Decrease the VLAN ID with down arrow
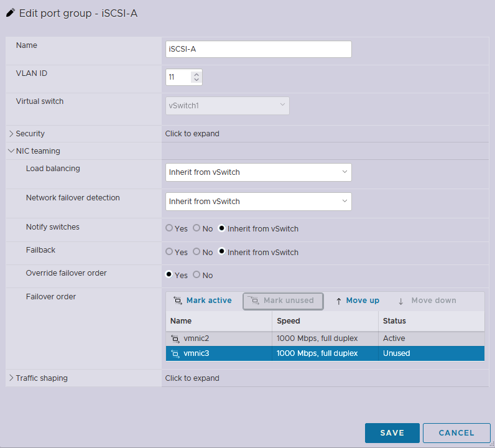This screenshot has width=495, height=448. point(197,80)
